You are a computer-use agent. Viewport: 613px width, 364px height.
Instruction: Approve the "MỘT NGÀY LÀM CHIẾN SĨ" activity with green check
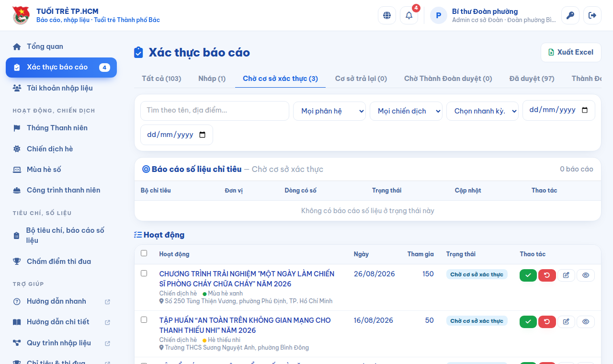click(x=528, y=275)
